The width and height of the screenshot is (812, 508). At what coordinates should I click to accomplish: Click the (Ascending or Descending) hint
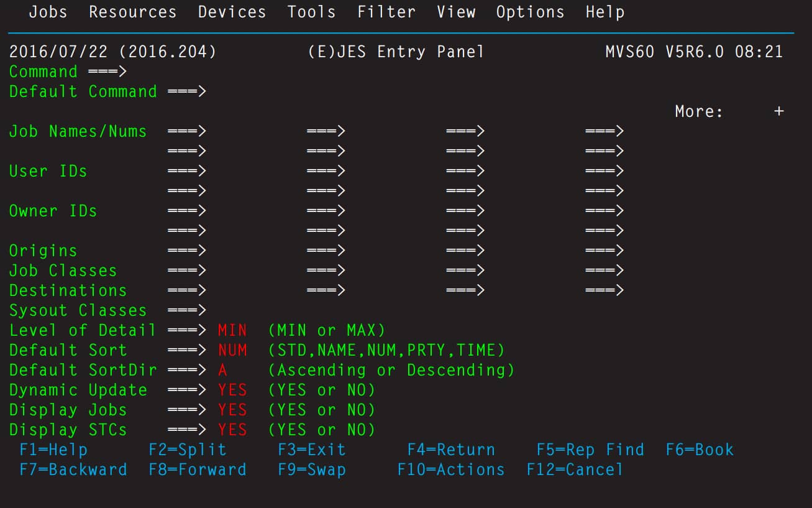coord(391,370)
